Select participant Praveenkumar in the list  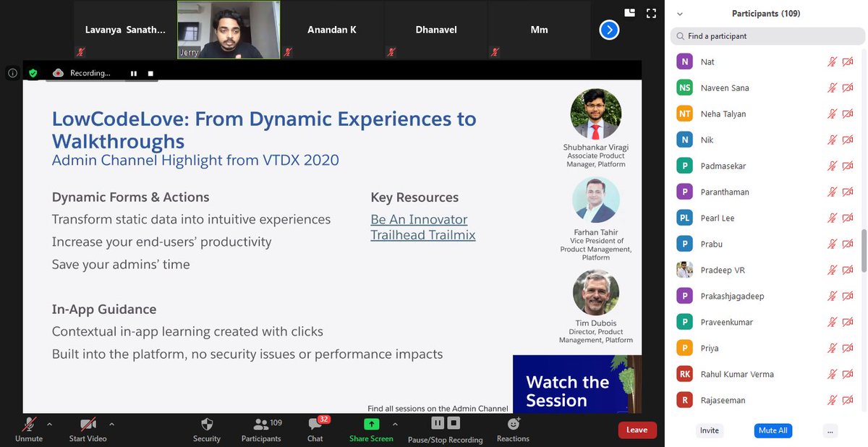click(x=765, y=322)
